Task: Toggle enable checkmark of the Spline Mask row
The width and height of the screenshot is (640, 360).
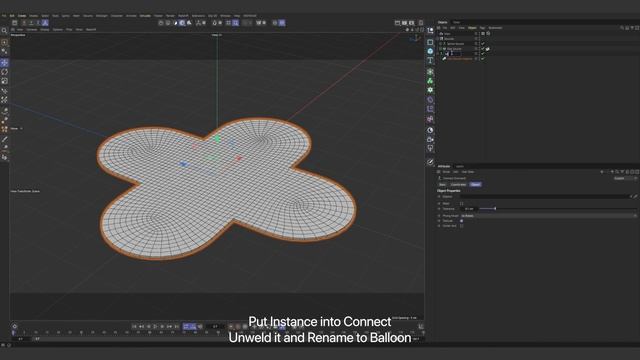Action: [x=483, y=44]
